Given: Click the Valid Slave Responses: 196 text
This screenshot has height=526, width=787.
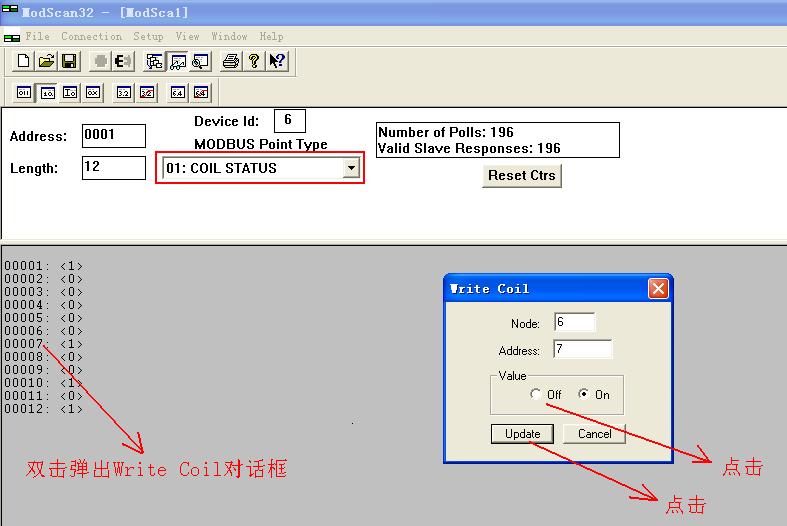Looking at the screenshot, I should click(x=469, y=149).
